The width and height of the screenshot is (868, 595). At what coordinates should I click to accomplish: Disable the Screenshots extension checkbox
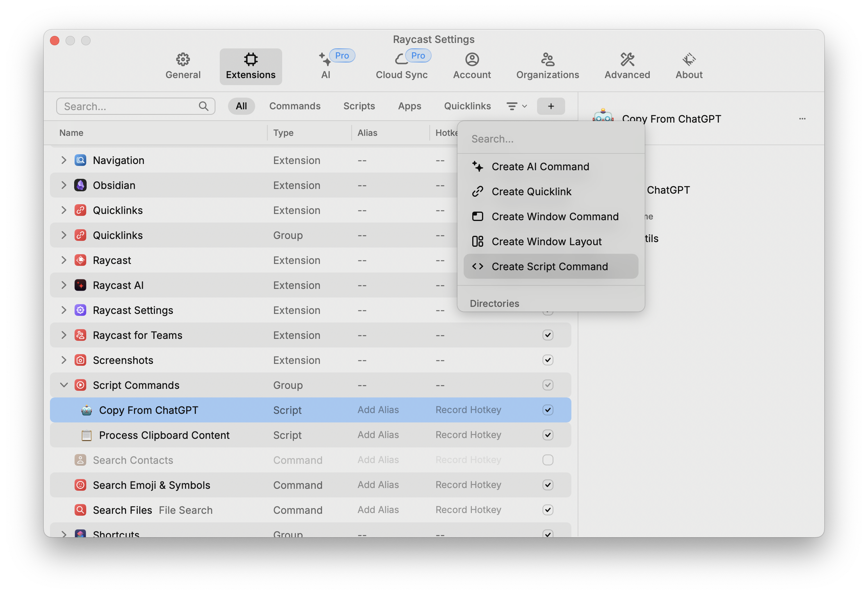(548, 360)
